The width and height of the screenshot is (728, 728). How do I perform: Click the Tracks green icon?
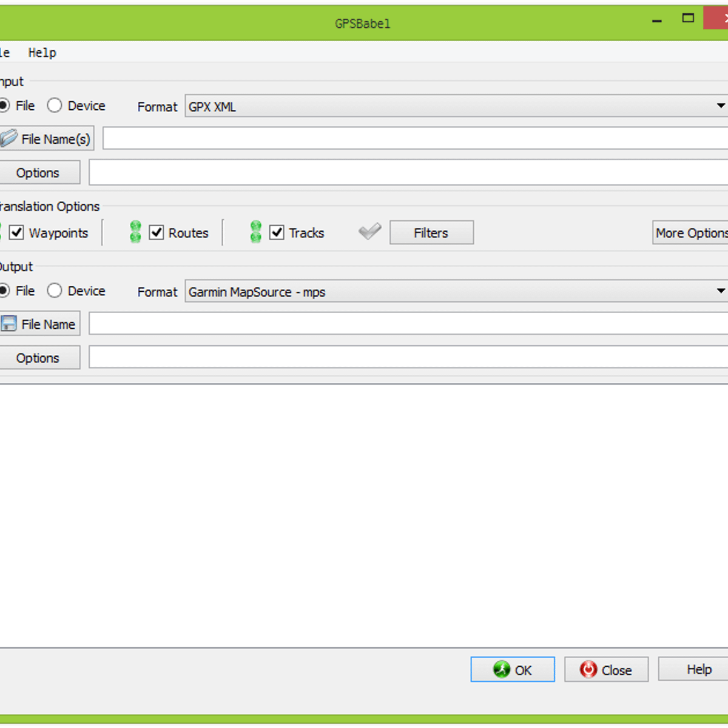pyautogui.click(x=256, y=232)
